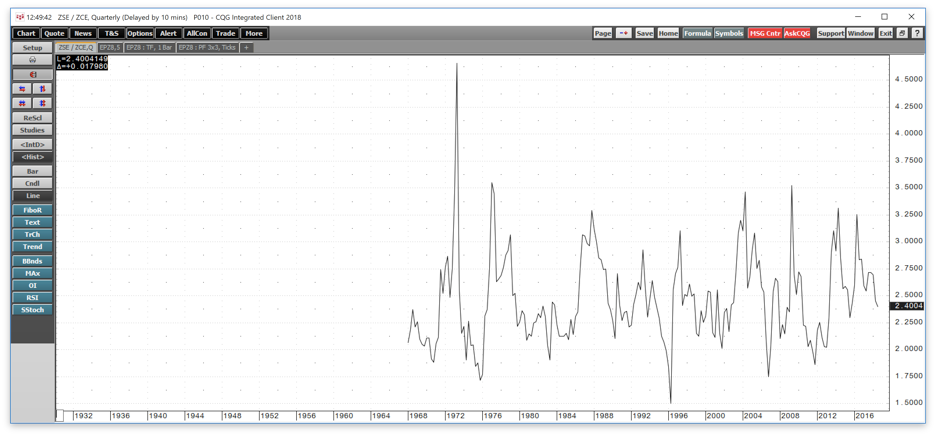This screenshot has width=936, height=436.
Task: Open the News menu
Action: click(x=83, y=33)
